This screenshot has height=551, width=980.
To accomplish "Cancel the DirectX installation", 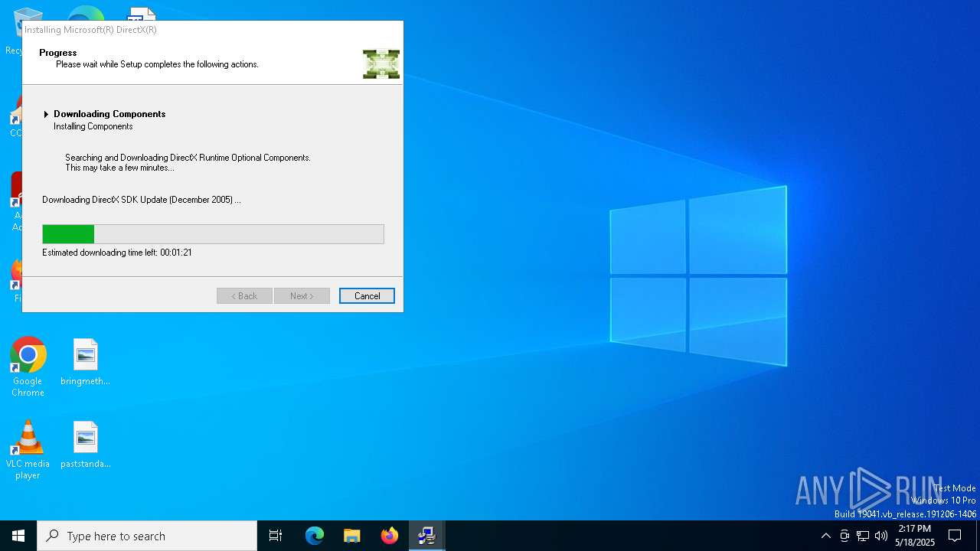I will (x=367, y=296).
